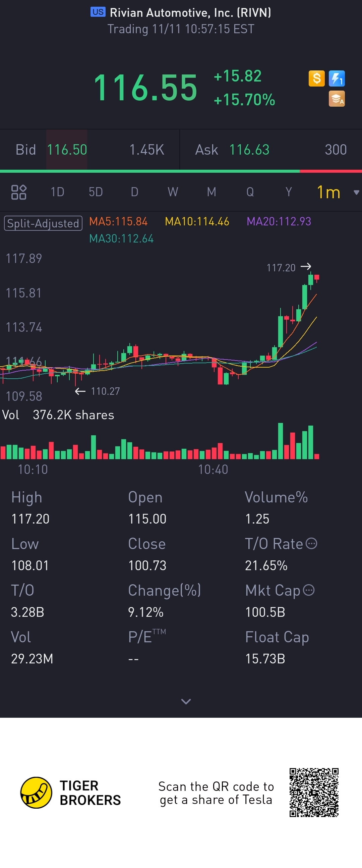Tap the Bid price 116.50

point(67,150)
